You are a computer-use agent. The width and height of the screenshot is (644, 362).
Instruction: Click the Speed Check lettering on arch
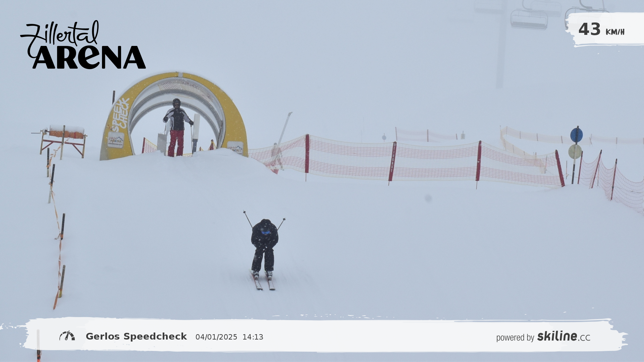coord(120,115)
